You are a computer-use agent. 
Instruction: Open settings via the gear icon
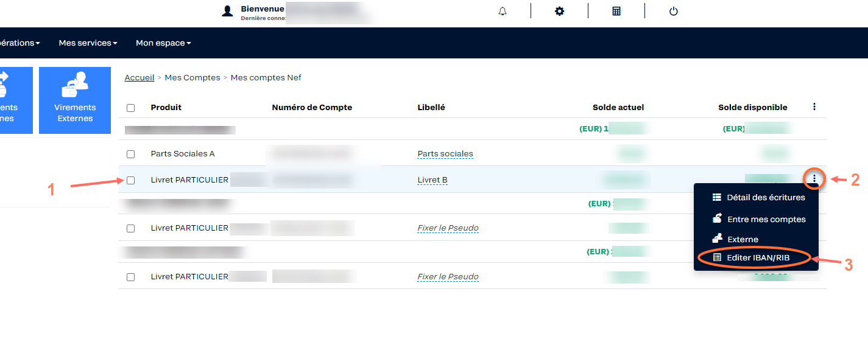coord(559,11)
